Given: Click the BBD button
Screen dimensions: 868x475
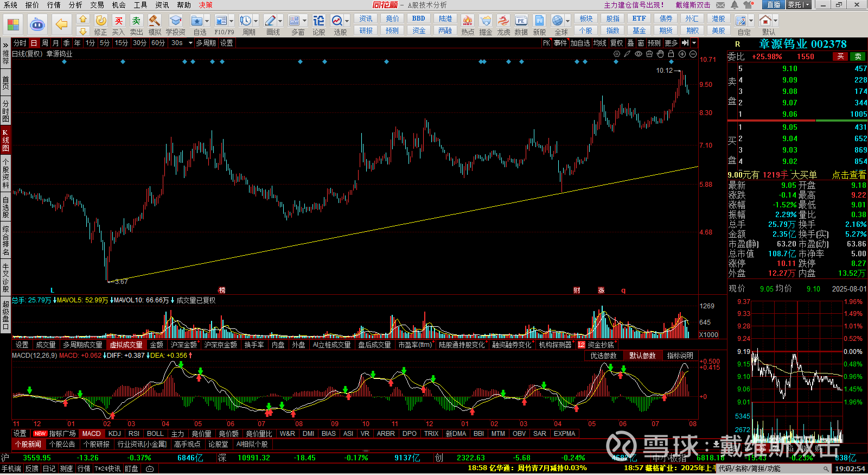Looking at the screenshot, I should [x=418, y=18].
